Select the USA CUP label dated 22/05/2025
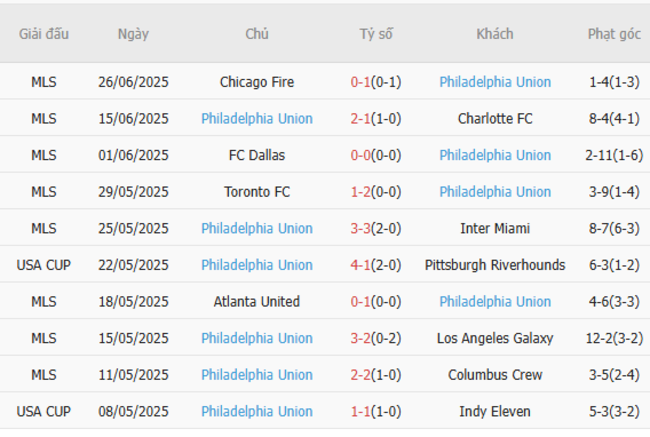The width and height of the screenshot is (650, 437). (44, 265)
